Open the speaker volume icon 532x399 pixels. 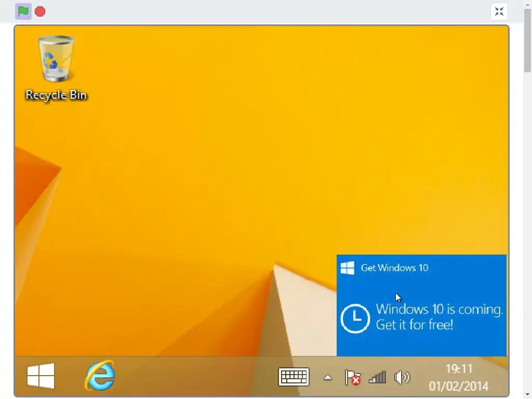tap(402, 377)
